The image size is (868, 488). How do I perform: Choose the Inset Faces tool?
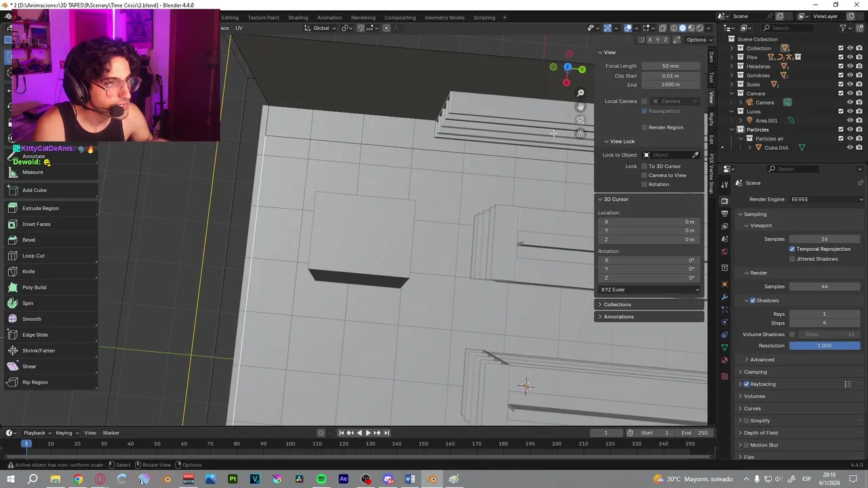pos(51,224)
